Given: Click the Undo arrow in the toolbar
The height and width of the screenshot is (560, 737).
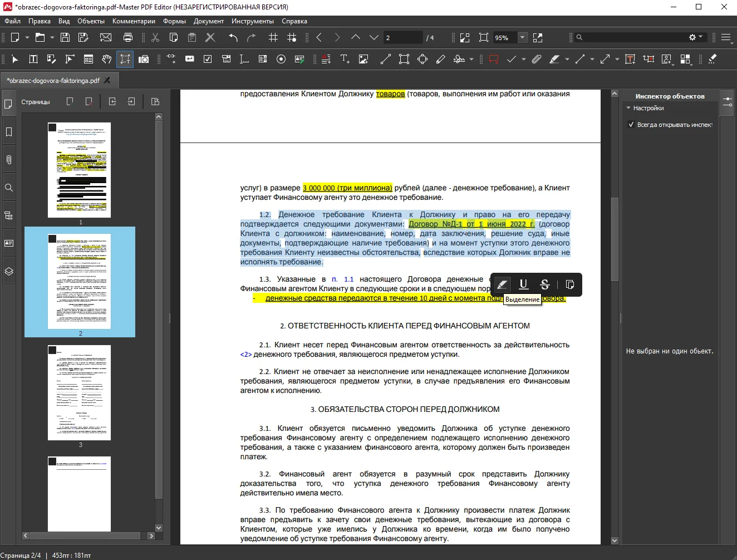Looking at the screenshot, I should point(233,37).
